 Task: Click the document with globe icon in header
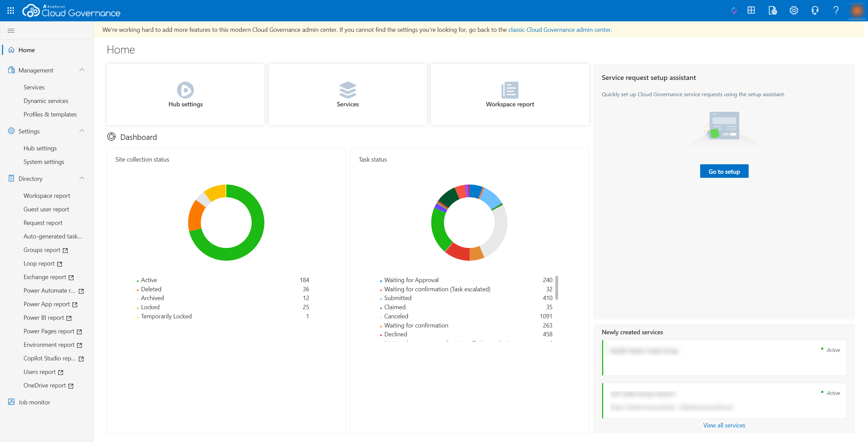pyautogui.click(x=773, y=10)
